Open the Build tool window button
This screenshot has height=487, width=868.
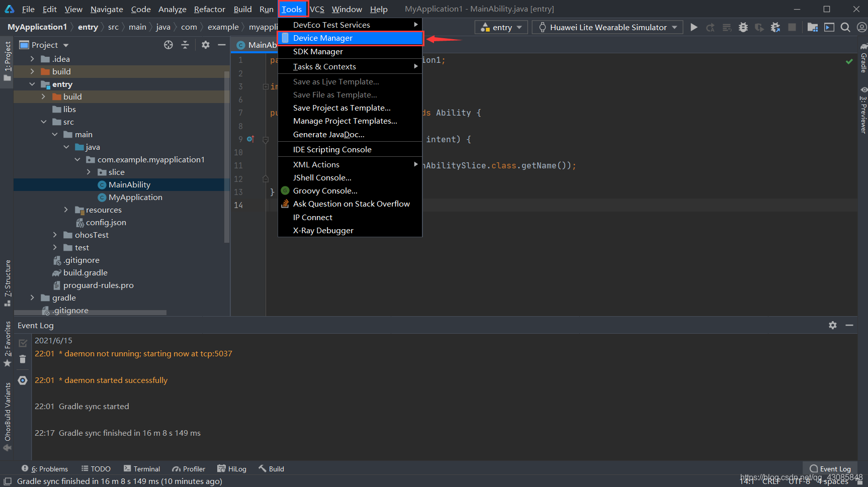click(x=272, y=469)
